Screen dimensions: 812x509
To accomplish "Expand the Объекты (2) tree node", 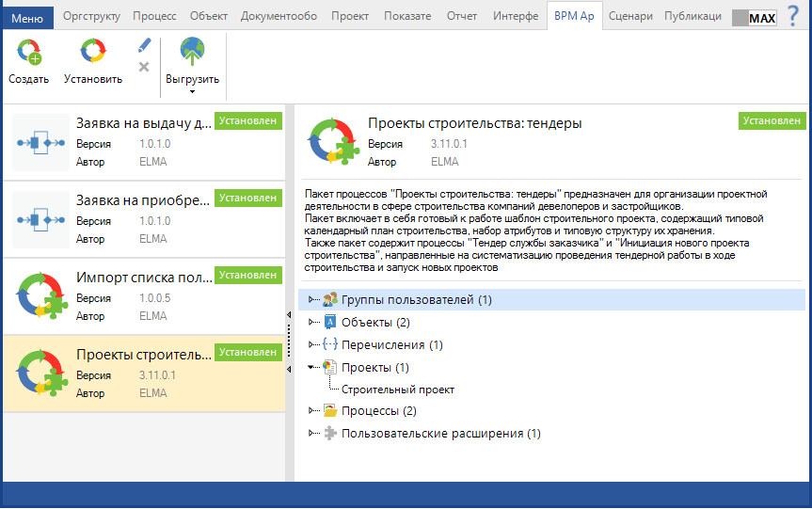I will [x=312, y=323].
